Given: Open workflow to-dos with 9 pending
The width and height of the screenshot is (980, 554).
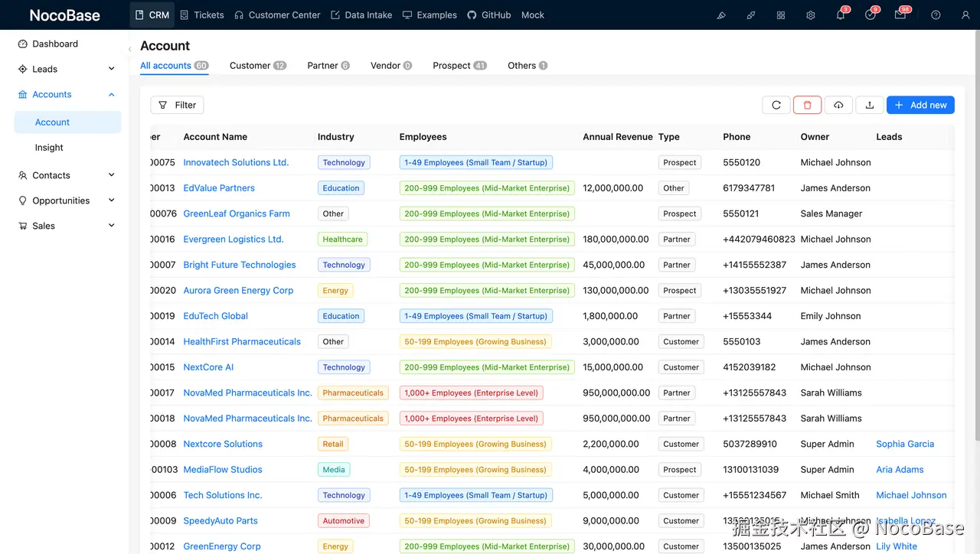Looking at the screenshot, I should tap(871, 15).
